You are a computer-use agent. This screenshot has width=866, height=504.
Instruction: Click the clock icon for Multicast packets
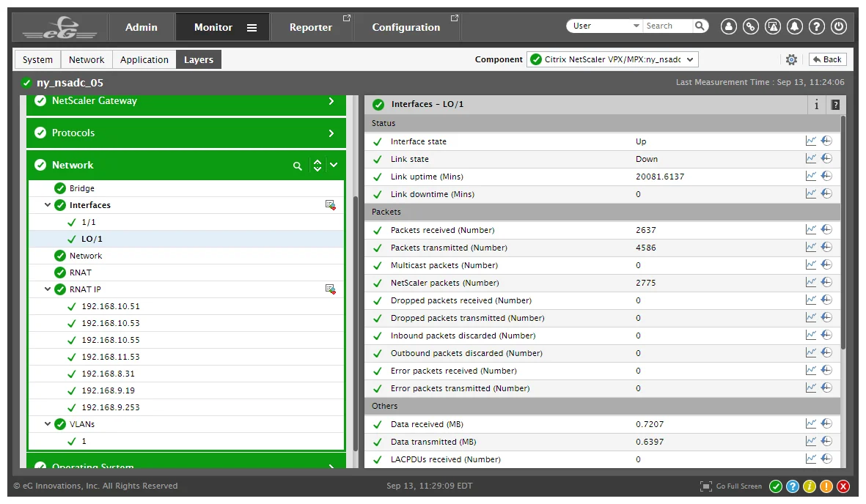click(827, 264)
